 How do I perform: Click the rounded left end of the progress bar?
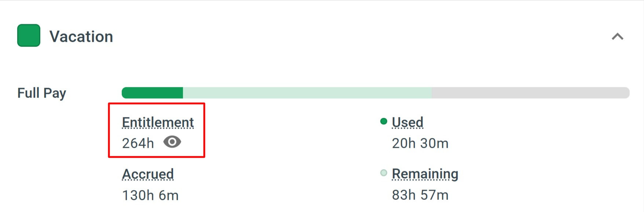pyautogui.click(x=125, y=93)
